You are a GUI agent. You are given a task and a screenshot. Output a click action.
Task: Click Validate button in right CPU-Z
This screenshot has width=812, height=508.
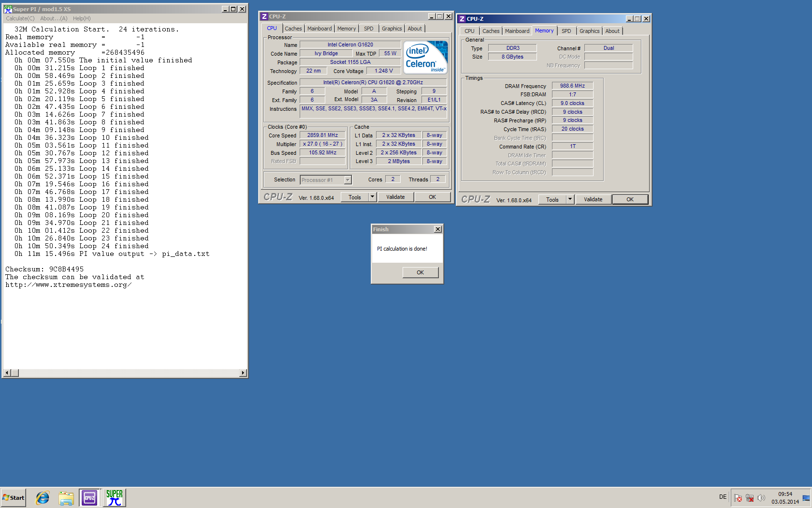(x=593, y=199)
